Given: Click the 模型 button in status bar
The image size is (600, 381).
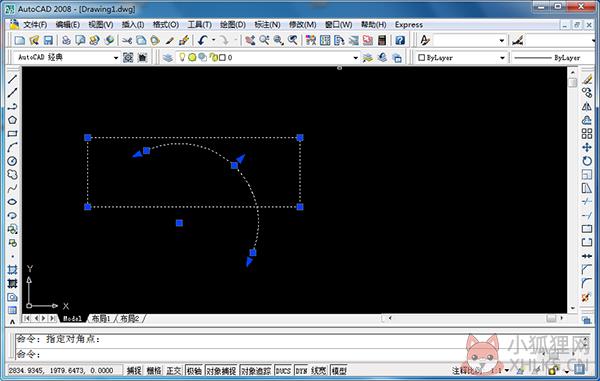Looking at the screenshot, I should (x=339, y=370).
